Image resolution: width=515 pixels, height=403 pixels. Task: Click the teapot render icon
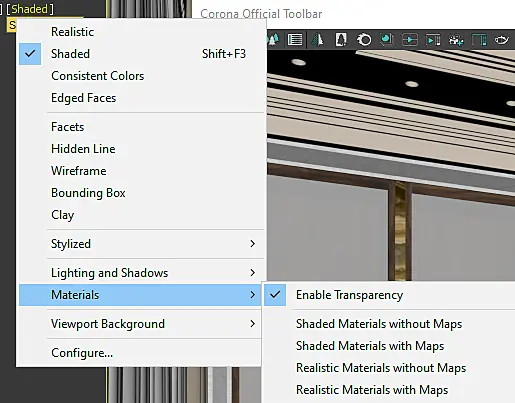pyautogui.click(x=501, y=40)
